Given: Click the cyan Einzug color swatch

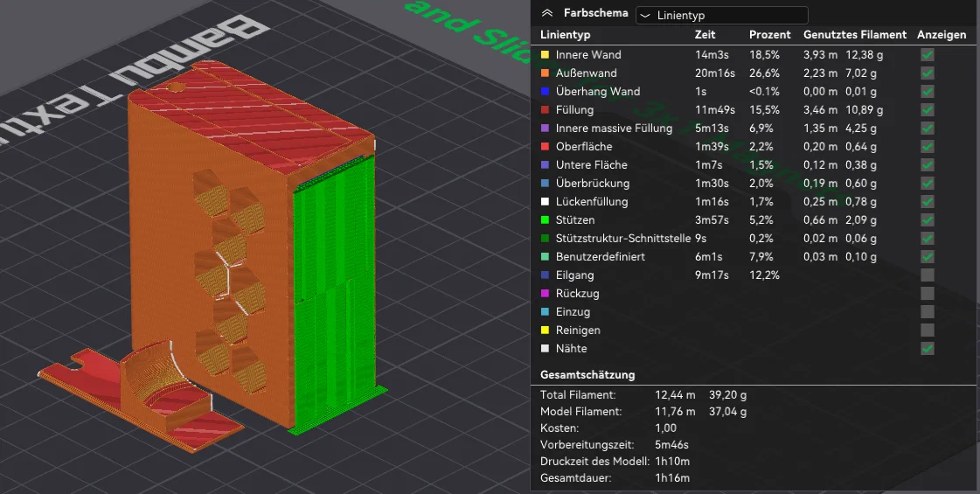Looking at the screenshot, I should (x=545, y=311).
